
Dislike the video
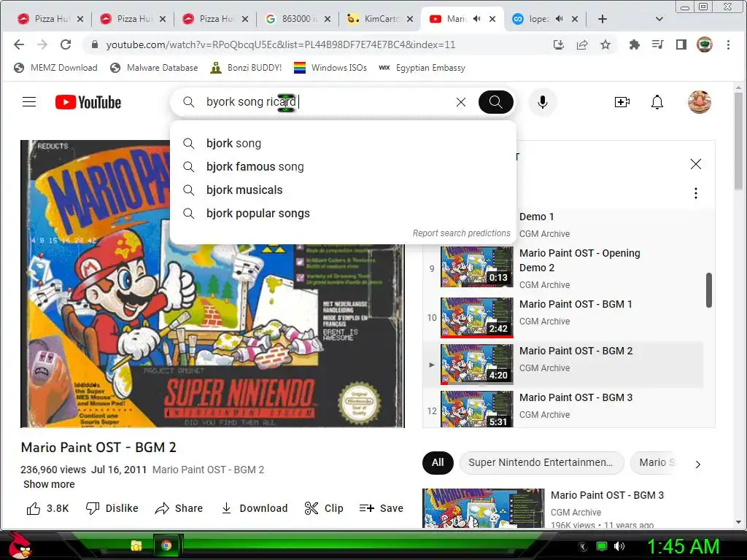coord(112,508)
